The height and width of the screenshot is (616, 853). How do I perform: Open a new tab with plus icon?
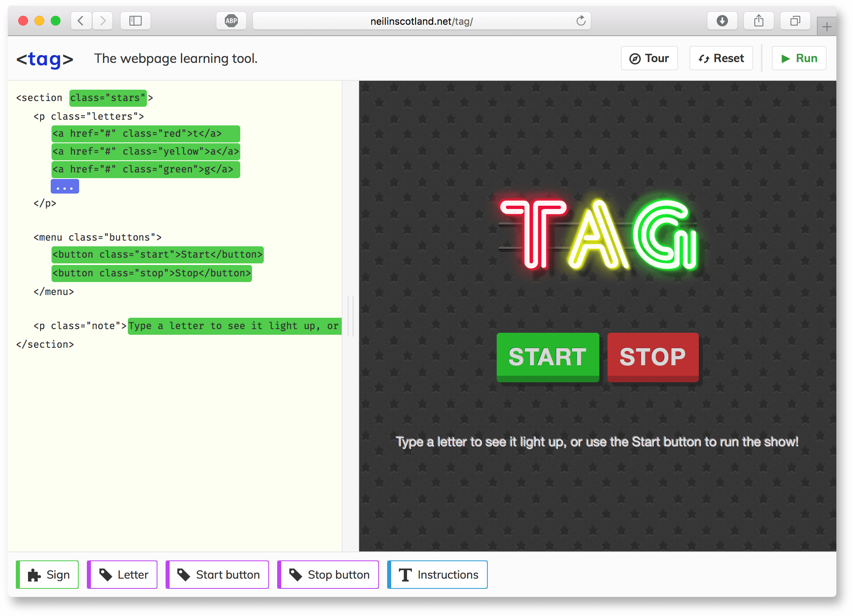827,27
